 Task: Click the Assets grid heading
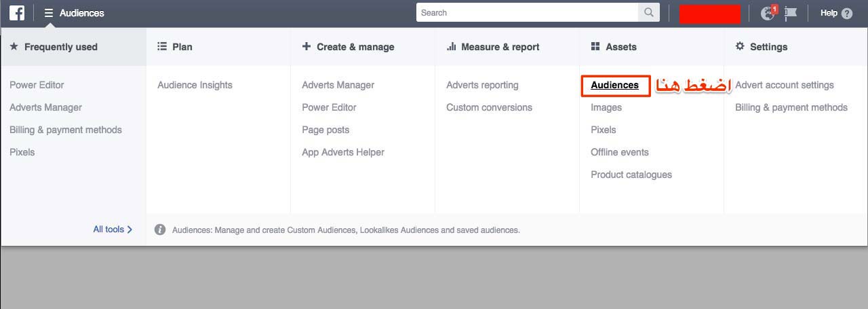tap(614, 47)
